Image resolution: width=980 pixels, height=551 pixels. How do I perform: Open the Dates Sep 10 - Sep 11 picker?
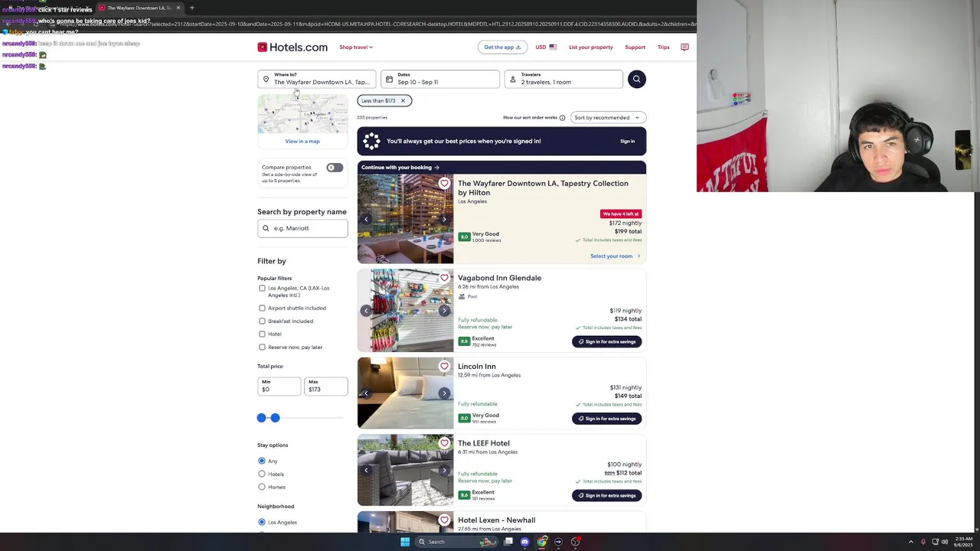click(x=440, y=79)
